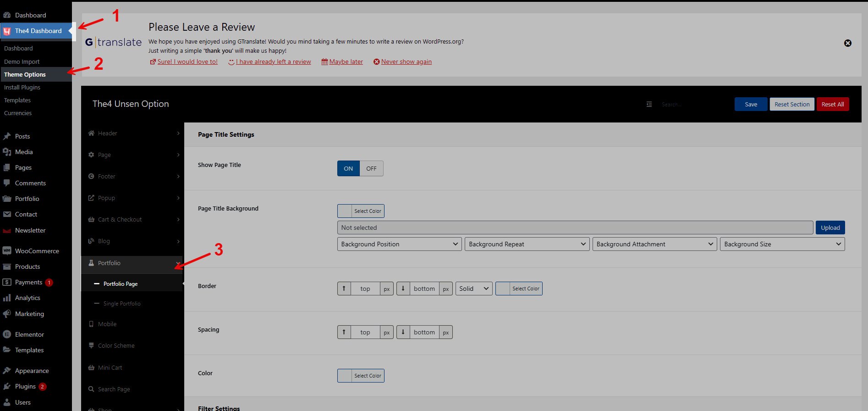This screenshot has width=868, height=411.
Task: Click the options Search field
Action: 692,105
